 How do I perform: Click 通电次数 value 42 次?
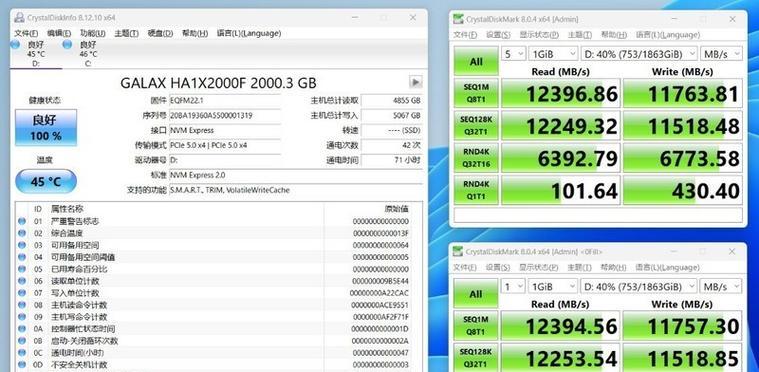(392, 145)
